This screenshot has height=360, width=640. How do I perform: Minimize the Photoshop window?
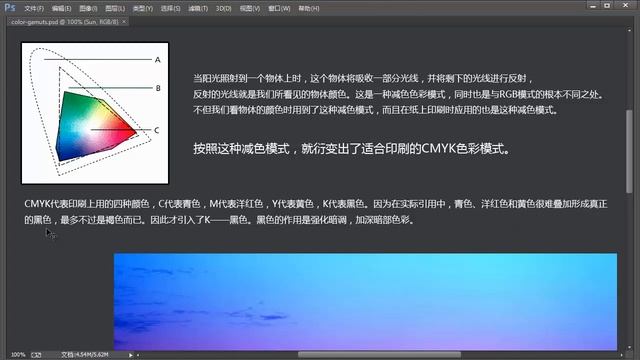pos(593,5)
